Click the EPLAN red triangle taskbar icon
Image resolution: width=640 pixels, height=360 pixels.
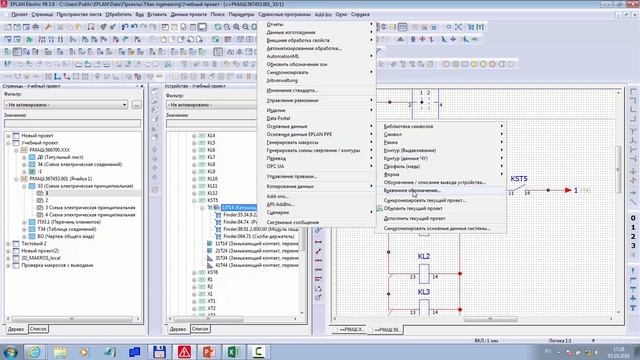[184, 351]
